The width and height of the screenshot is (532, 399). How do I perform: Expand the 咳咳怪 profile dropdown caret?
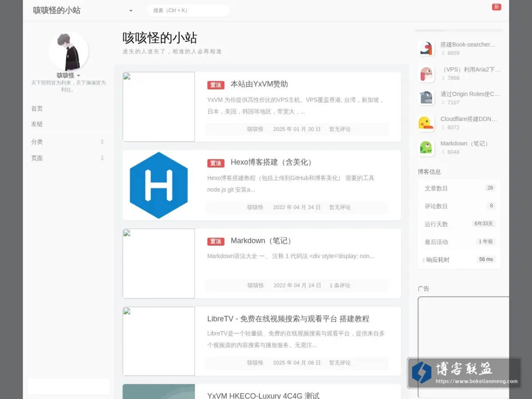coord(78,76)
